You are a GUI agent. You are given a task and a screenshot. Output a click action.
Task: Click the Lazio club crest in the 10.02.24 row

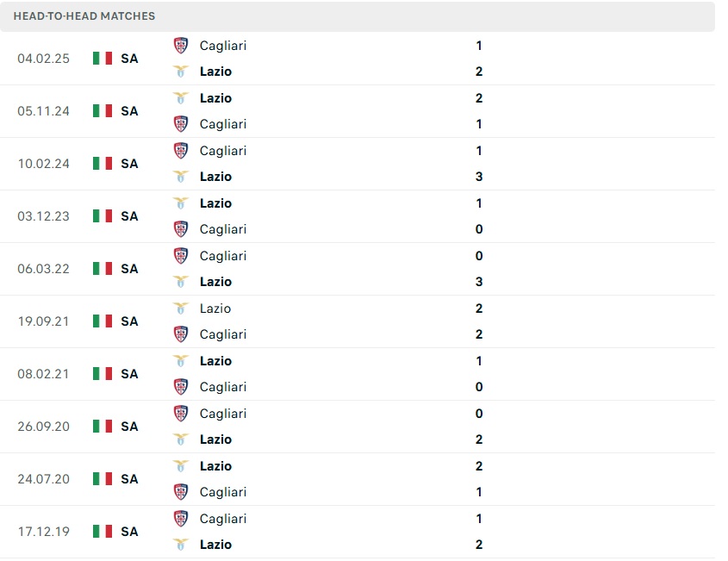point(182,177)
